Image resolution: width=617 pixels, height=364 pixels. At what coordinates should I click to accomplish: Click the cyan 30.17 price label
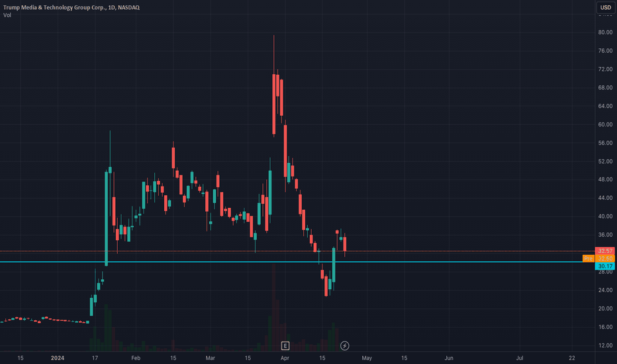tap(605, 266)
